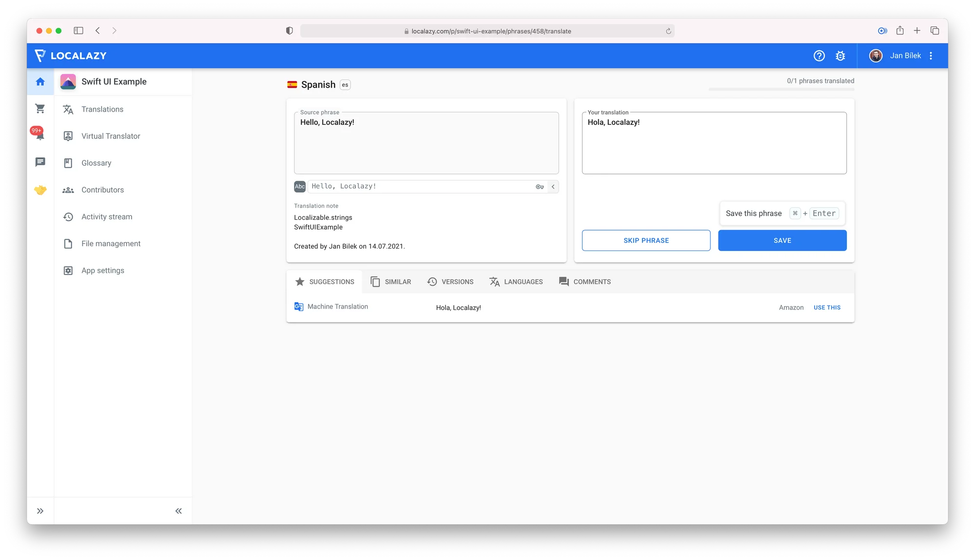The height and width of the screenshot is (560, 975).
Task: Toggle collapse left sidebar
Action: pos(178,510)
